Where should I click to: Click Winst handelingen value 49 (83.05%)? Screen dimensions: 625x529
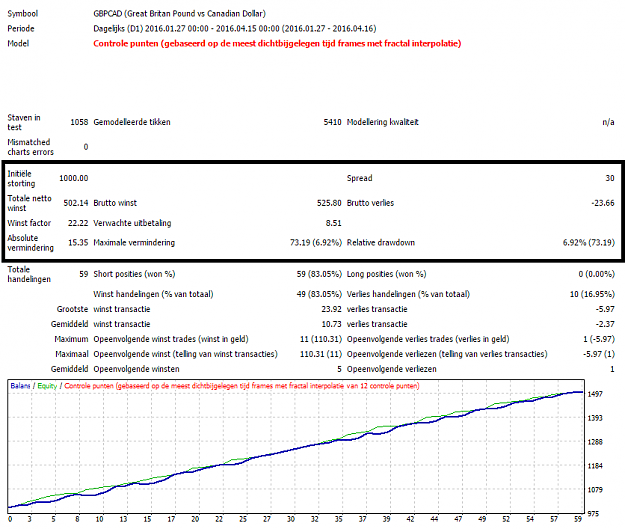(319, 294)
